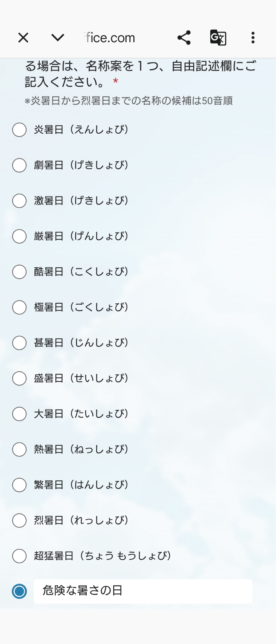Select 劇暑日（げきしょび） radio option
This screenshot has height=644, width=276.
pyautogui.click(x=19, y=165)
